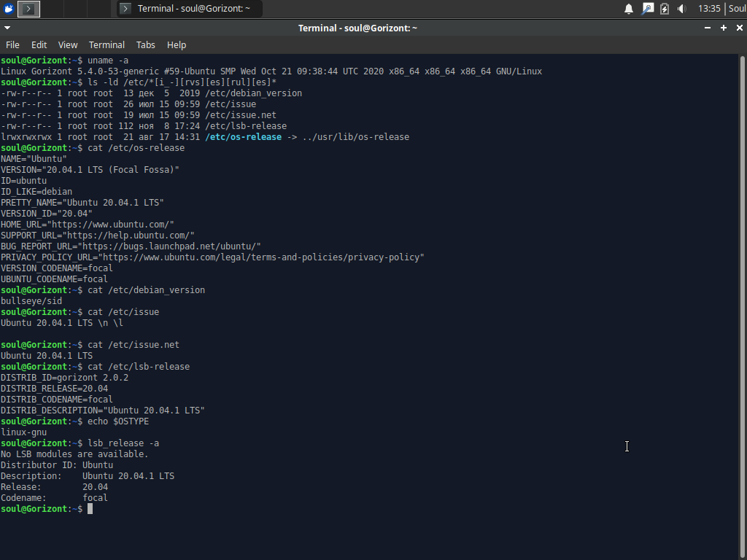Viewport: 747px width, 560px height.
Task: Click '../usr/lib/os-release' symlink target text
Action: click(356, 137)
